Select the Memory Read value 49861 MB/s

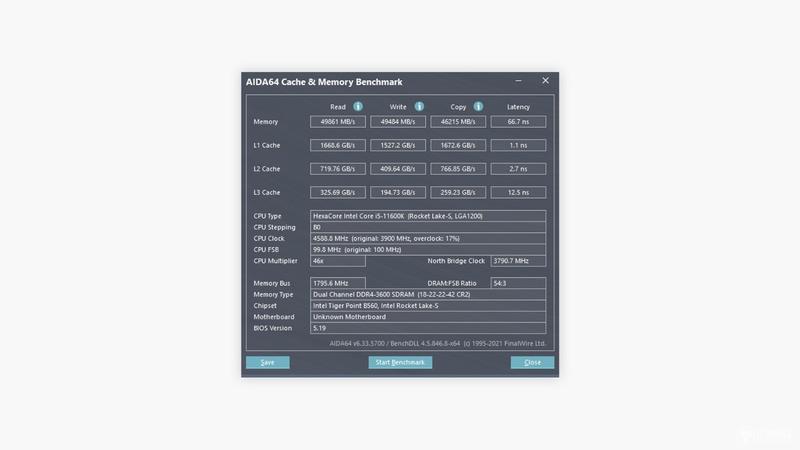coord(338,121)
